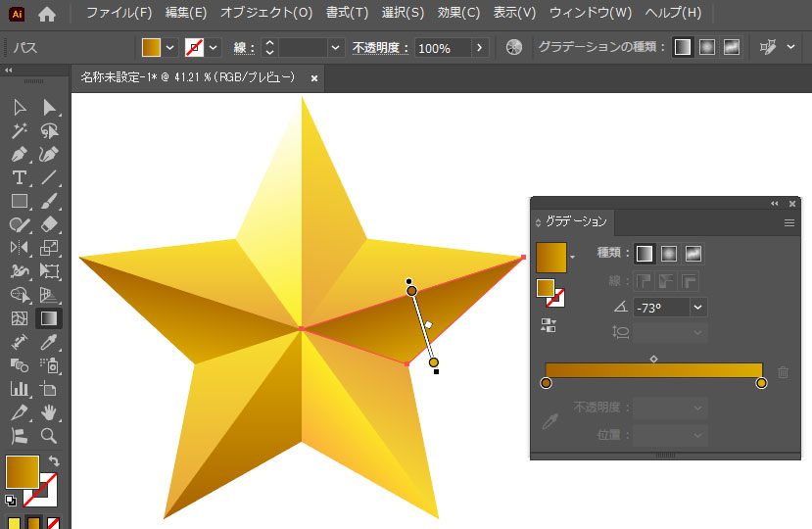The width and height of the screenshot is (812, 529).
Task: Delete the gradient stop with trash icon
Action: 783,372
